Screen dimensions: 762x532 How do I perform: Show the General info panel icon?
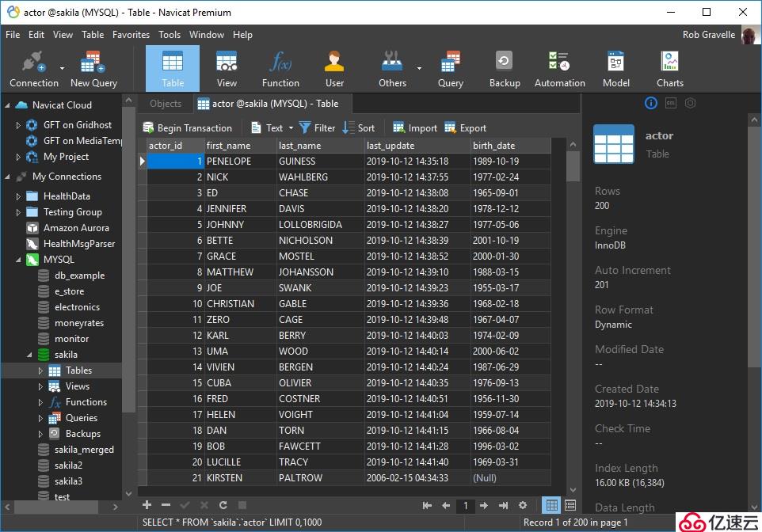tap(651, 103)
